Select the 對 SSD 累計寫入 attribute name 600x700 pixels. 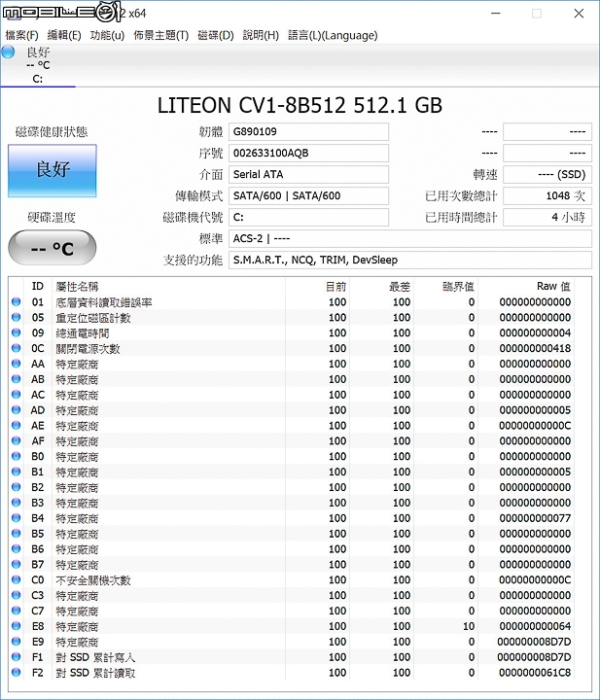tap(95, 657)
